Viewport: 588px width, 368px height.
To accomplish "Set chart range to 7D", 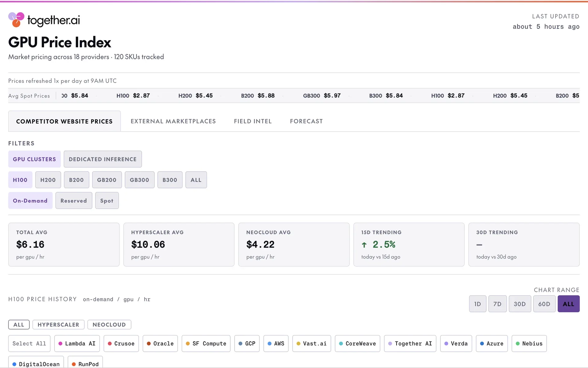I will [x=497, y=304].
